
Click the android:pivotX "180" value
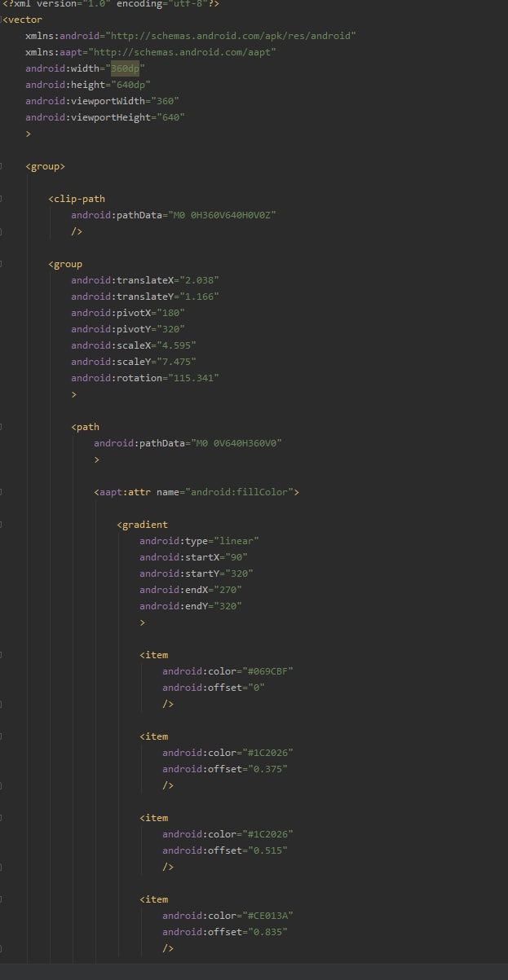[169, 313]
